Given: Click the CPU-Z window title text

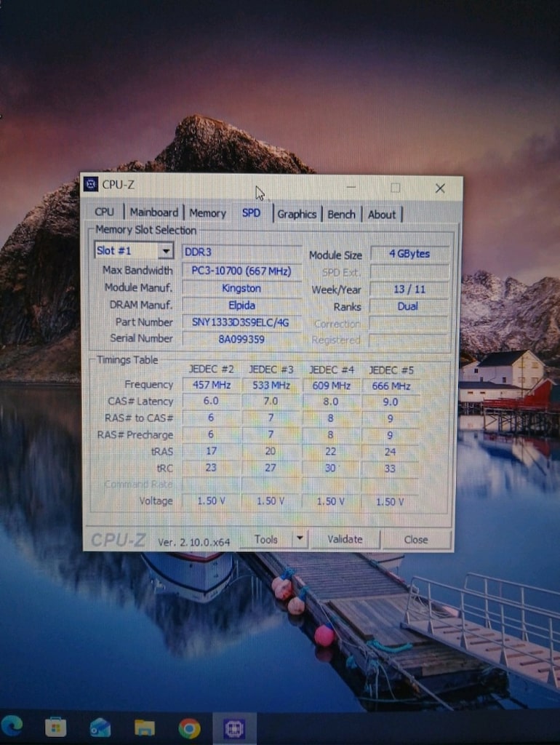Looking at the screenshot, I should pos(119,184).
